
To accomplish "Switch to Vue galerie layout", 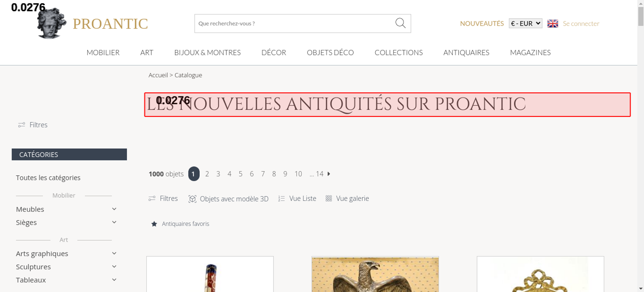I will [x=347, y=198].
